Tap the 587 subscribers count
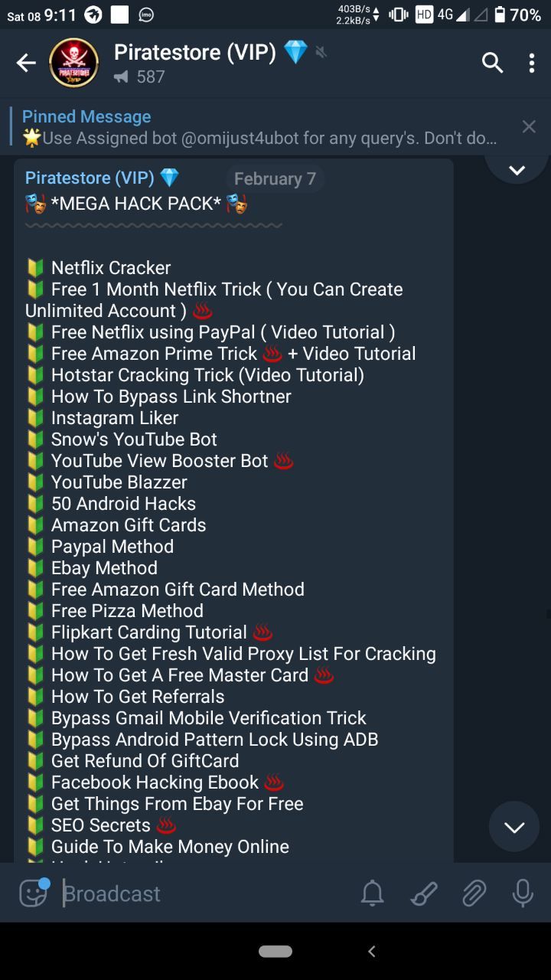The image size is (551, 980). [151, 77]
